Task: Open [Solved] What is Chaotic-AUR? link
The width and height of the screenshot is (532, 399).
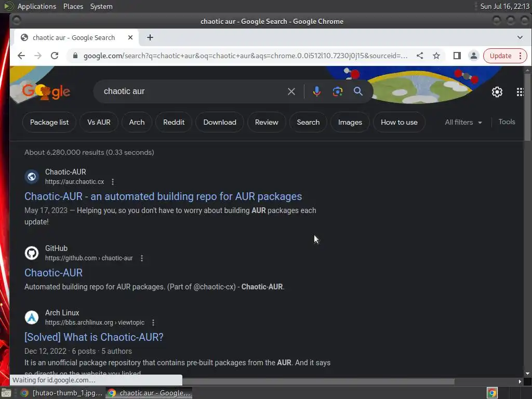Action: 94,337
